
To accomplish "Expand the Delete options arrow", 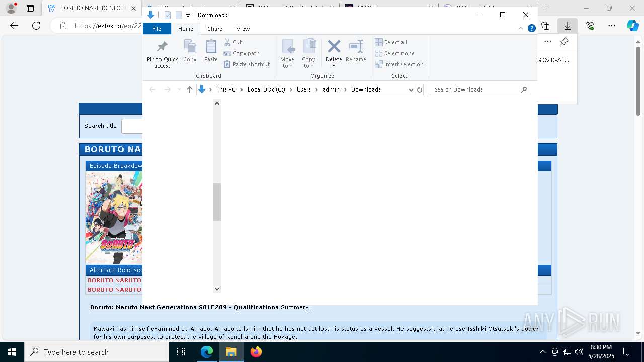I will point(334,66).
